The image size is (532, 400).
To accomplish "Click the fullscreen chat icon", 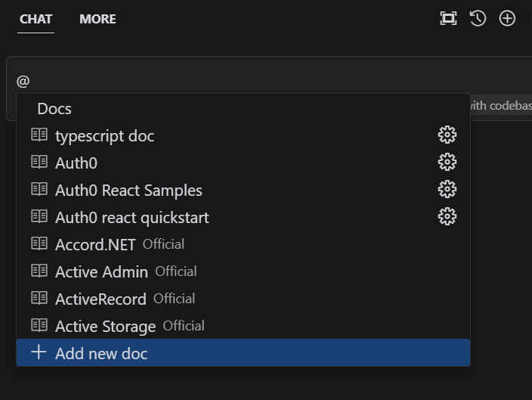I will pos(448,18).
